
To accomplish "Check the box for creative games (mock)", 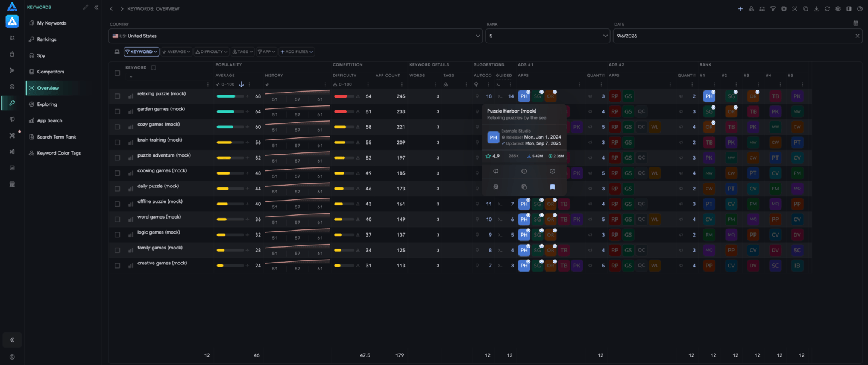I will click(x=117, y=266).
